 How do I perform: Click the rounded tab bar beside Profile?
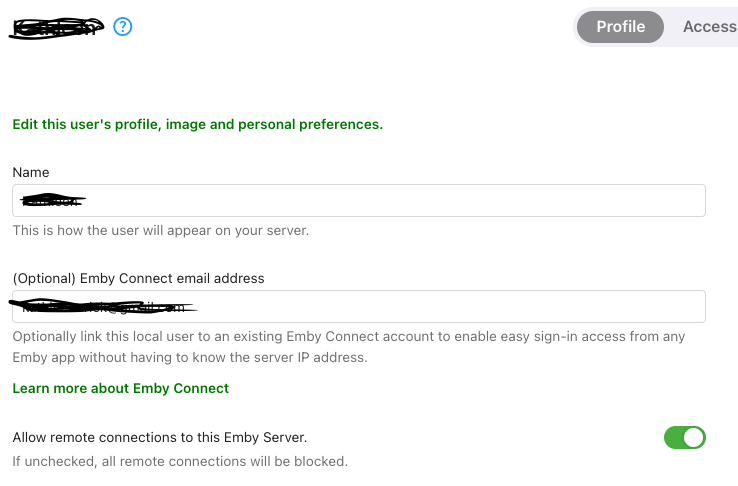point(655,27)
